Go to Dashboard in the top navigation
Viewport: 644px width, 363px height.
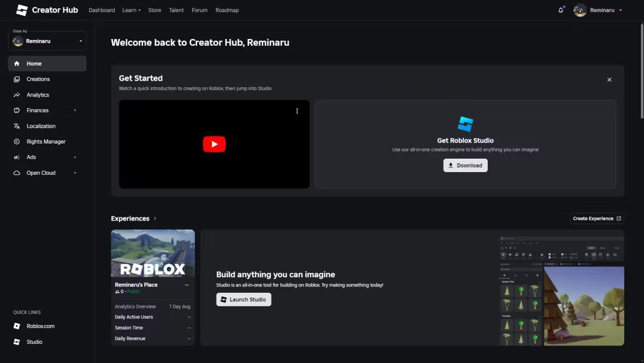pos(102,10)
